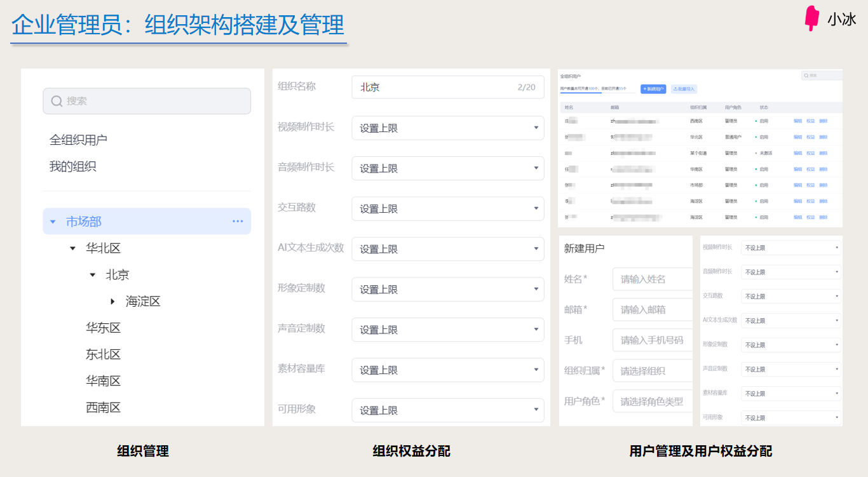Screen dimensions: 868x477
Task: Click the 请输入邮箱 field
Action: pos(653,309)
